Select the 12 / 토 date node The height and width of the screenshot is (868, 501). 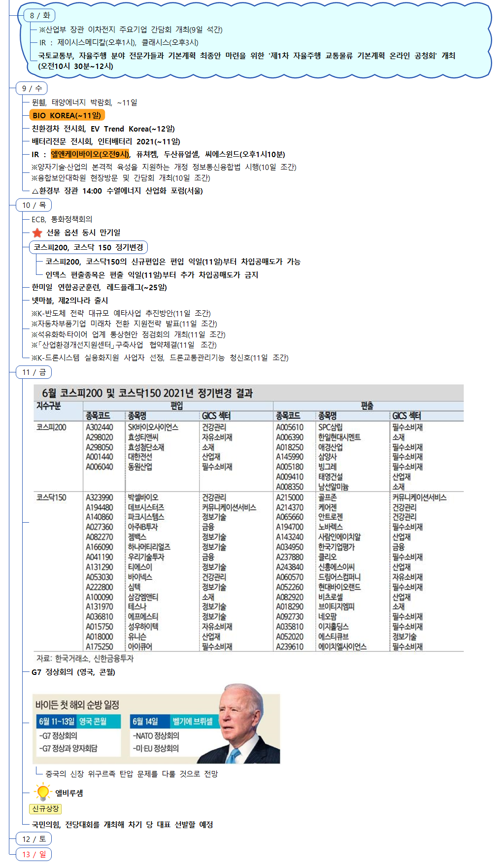coord(34,838)
